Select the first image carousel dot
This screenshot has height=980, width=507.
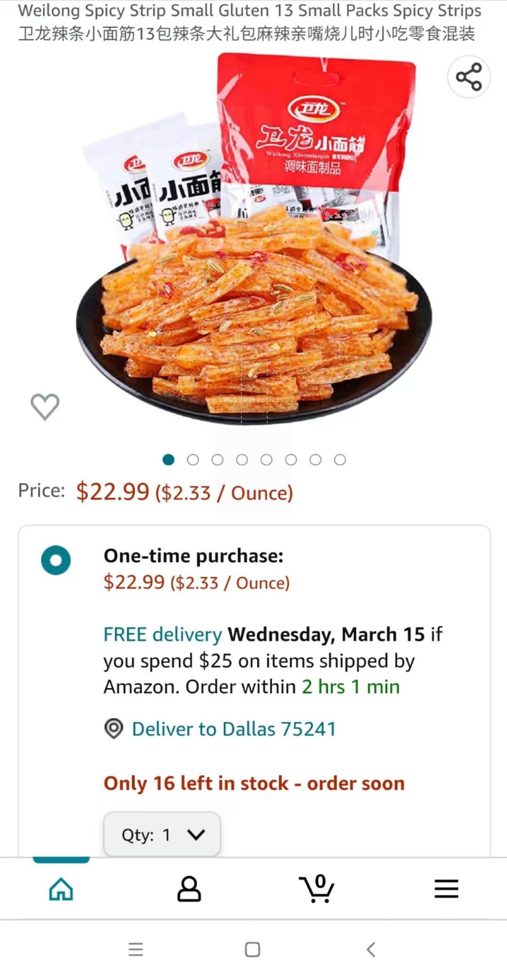168,460
